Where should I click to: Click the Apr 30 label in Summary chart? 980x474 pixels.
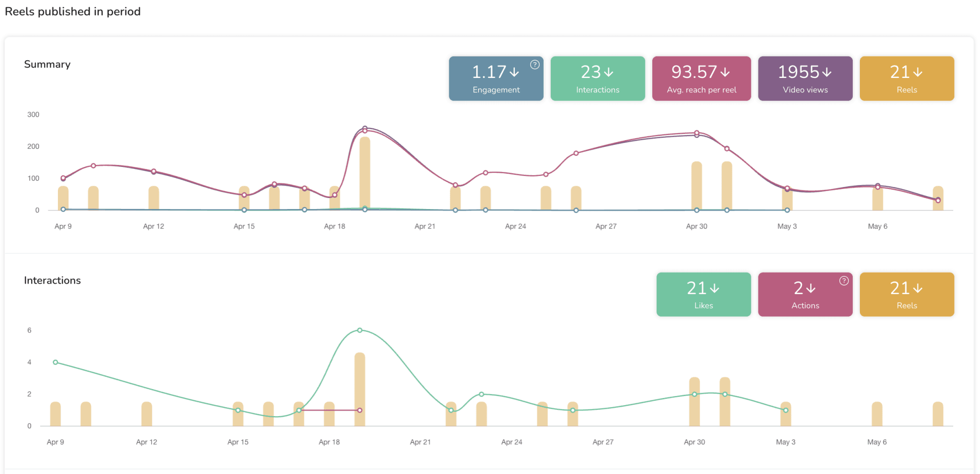(x=696, y=226)
